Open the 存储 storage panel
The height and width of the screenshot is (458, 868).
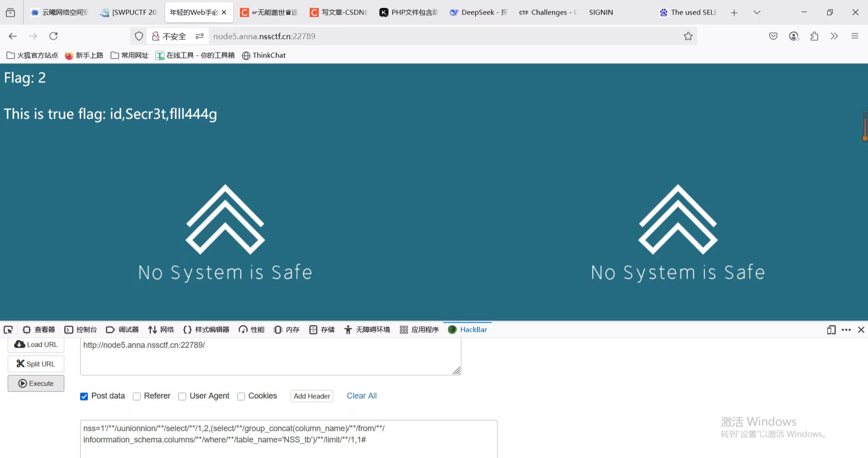(x=322, y=329)
